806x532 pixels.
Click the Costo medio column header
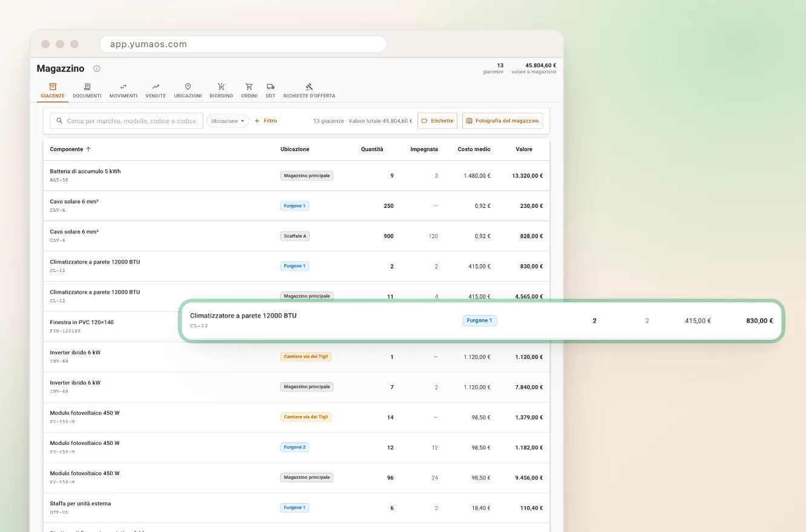click(x=474, y=149)
